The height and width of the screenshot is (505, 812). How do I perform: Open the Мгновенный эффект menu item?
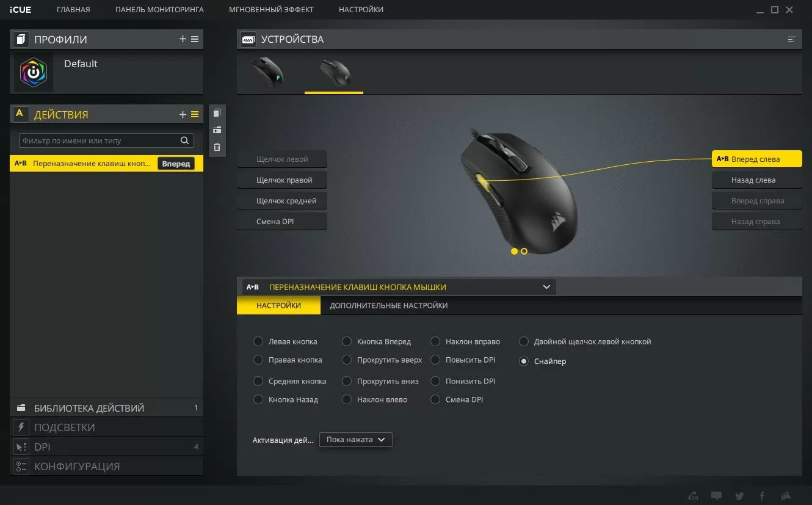click(271, 10)
